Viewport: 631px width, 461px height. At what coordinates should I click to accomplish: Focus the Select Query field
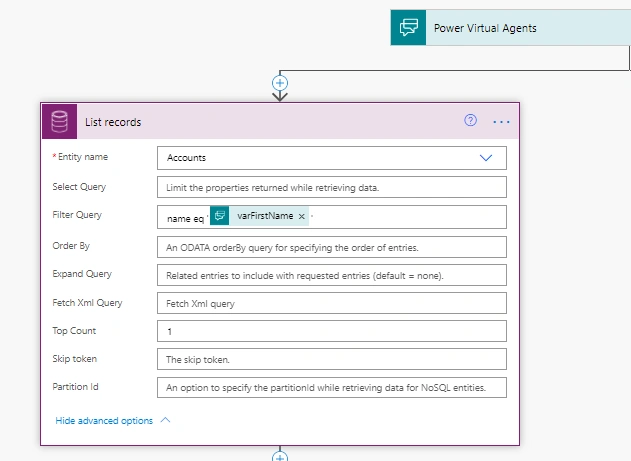[x=332, y=187]
